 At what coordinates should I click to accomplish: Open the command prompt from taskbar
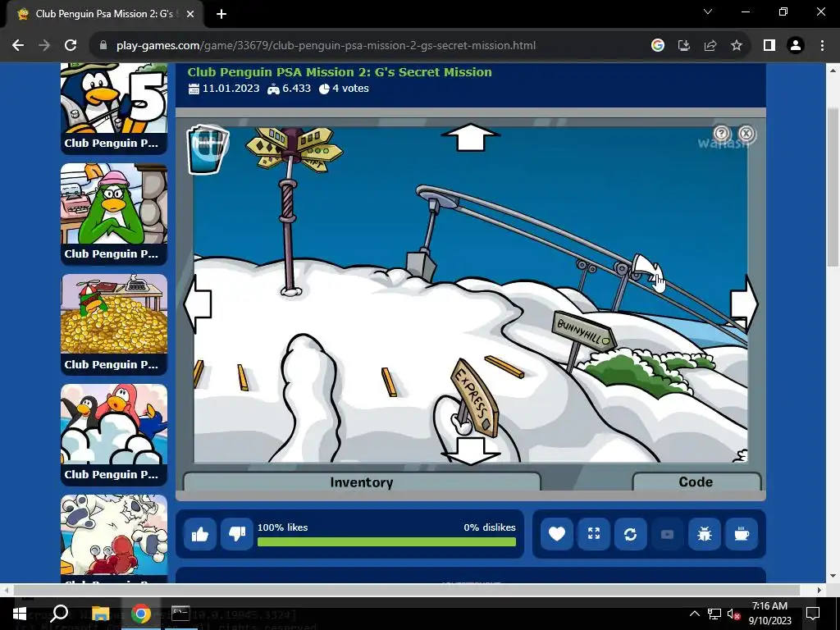point(180,614)
